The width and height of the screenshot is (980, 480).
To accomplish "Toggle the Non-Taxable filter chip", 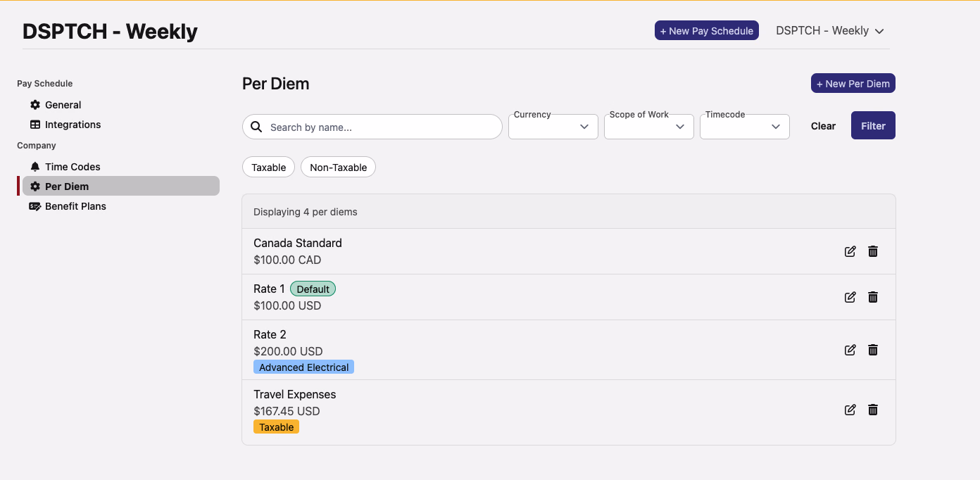I will pos(338,167).
